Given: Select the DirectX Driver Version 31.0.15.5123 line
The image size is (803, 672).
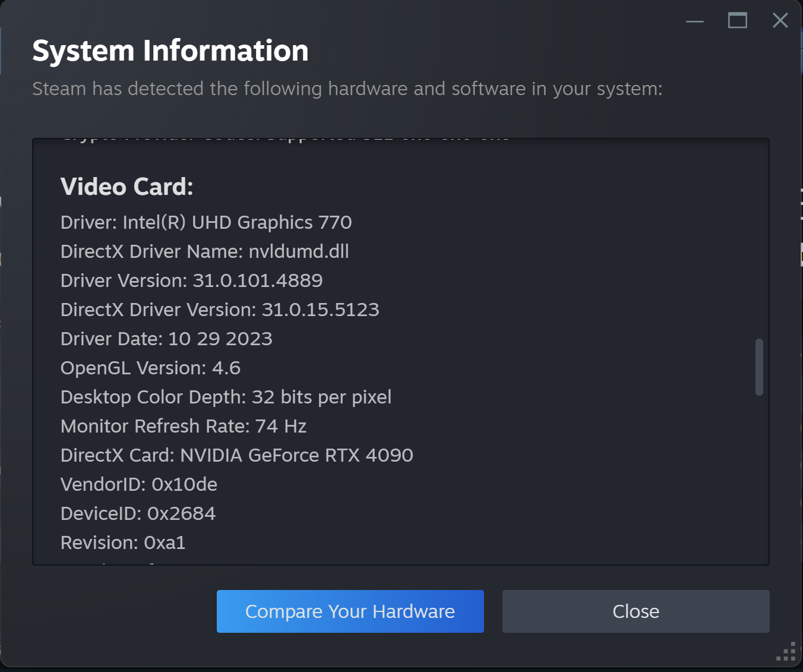Looking at the screenshot, I should pos(220,310).
